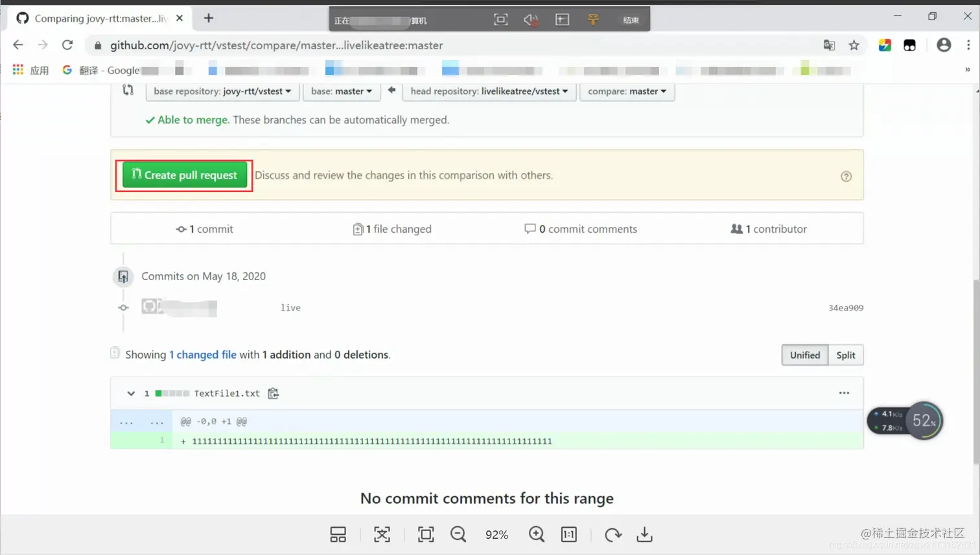
Task: Click the page vertical scrollbar
Action: 976,372
